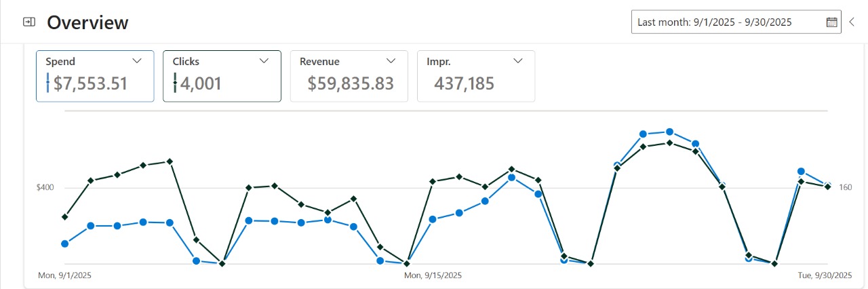Click the first Clicks diamond point on 9/1
868x289 pixels.
[64, 217]
